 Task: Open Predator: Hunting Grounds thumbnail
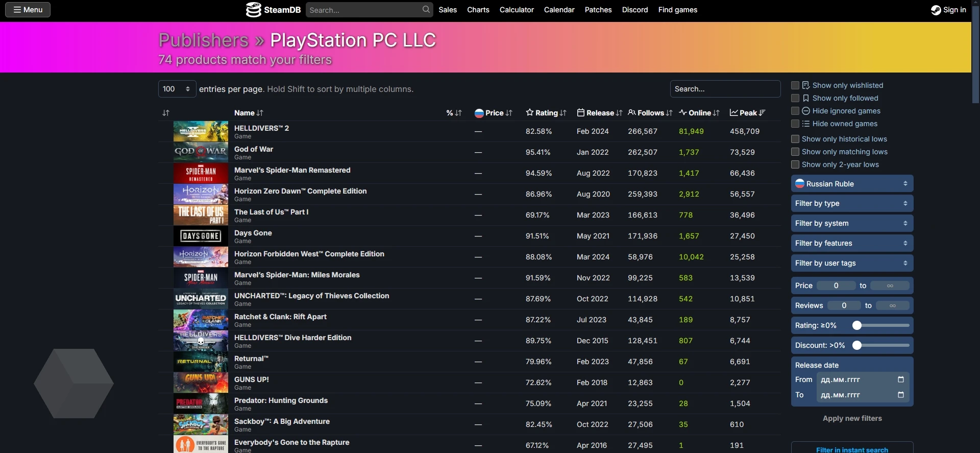201,403
